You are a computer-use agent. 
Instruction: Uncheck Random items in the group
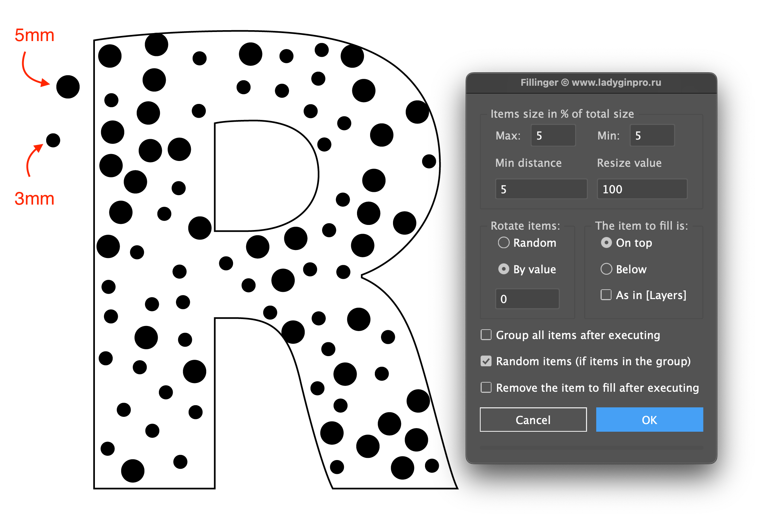486,361
